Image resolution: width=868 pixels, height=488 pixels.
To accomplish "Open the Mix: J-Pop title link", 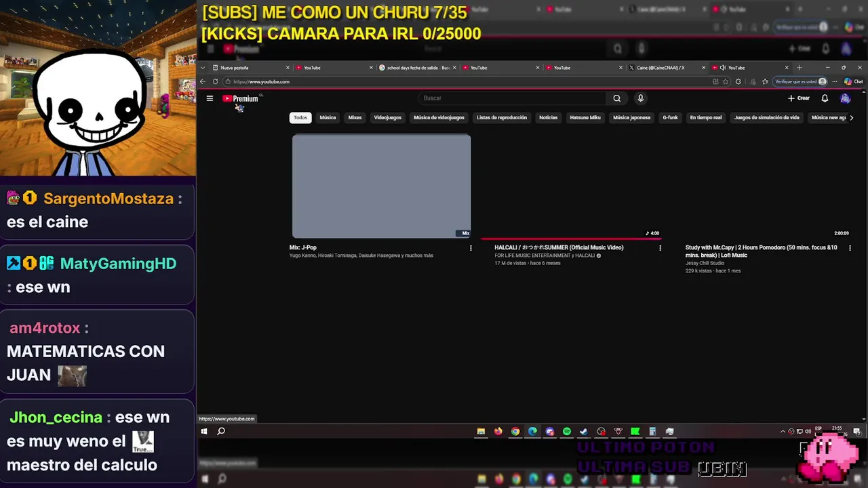I will 303,247.
